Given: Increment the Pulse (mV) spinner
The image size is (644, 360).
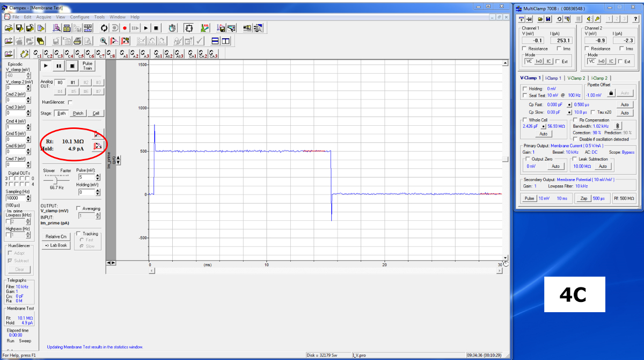Looking at the screenshot, I should tap(97, 175).
